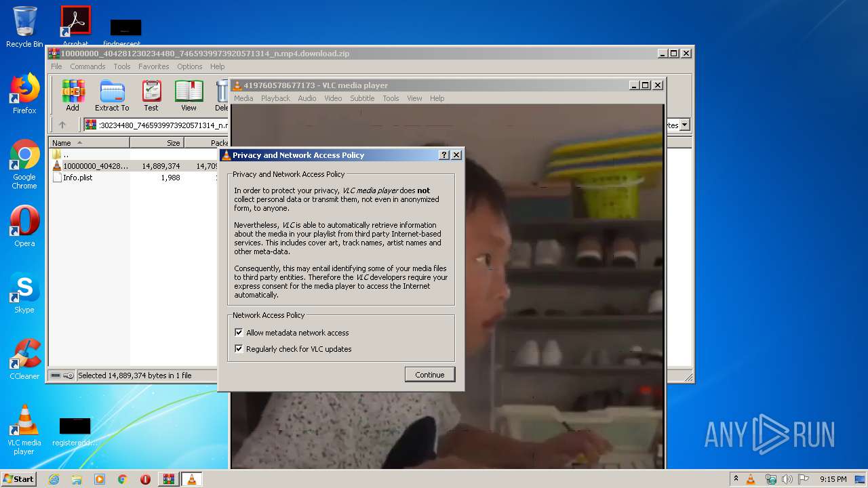Click Continue in privacy dialog

click(x=430, y=375)
